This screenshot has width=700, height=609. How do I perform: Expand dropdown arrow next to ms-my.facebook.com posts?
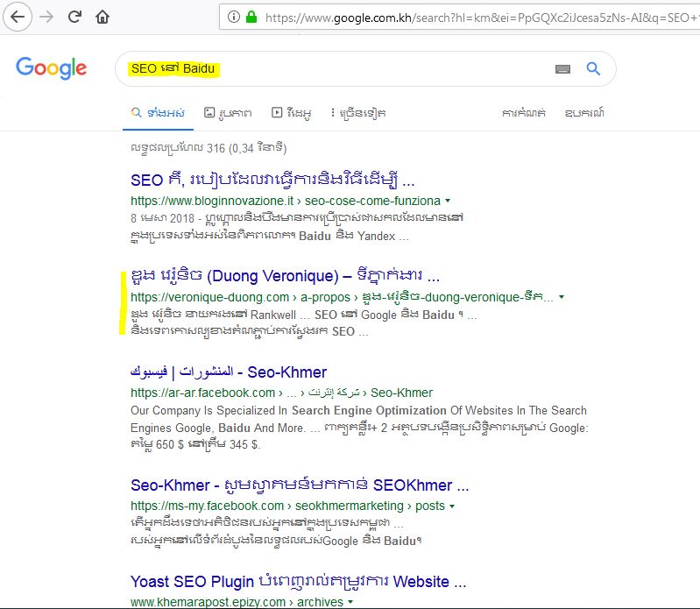[452, 506]
